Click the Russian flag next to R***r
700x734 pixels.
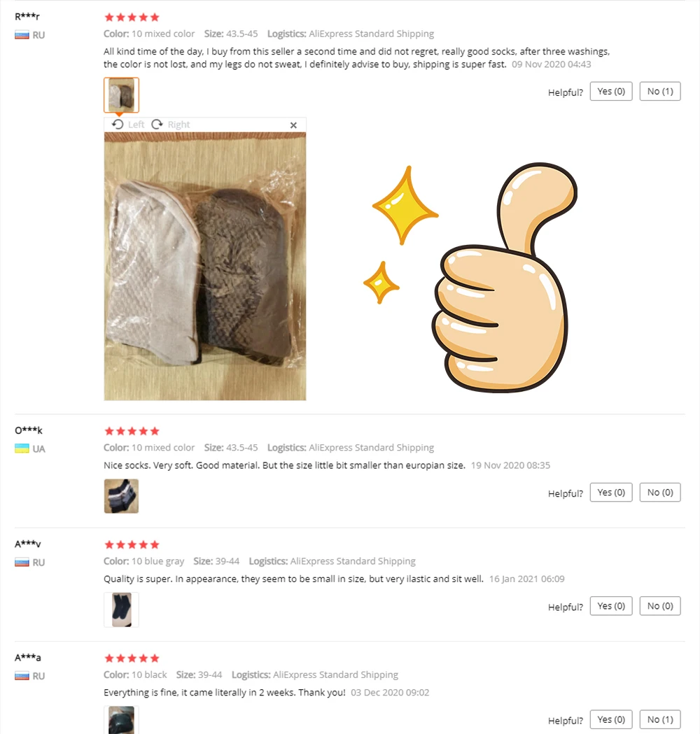click(22, 35)
